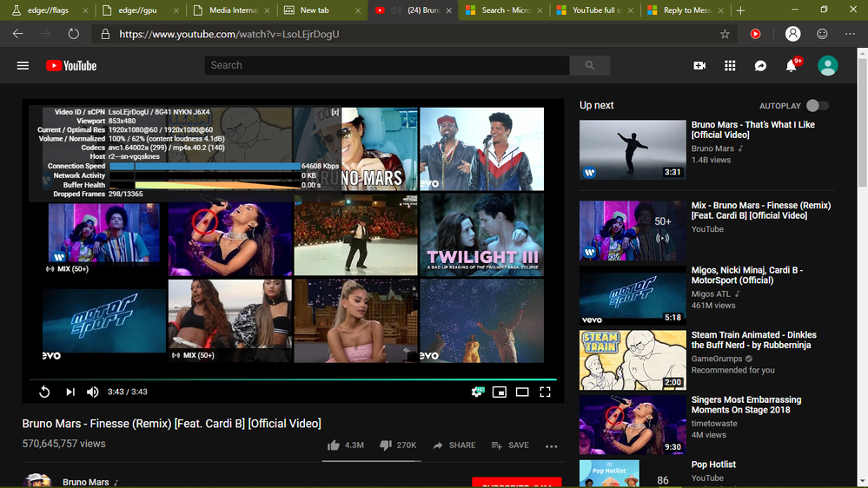
Task: Open the YouTube hamburger guide menu
Action: pyautogui.click(x=23, y=66)
